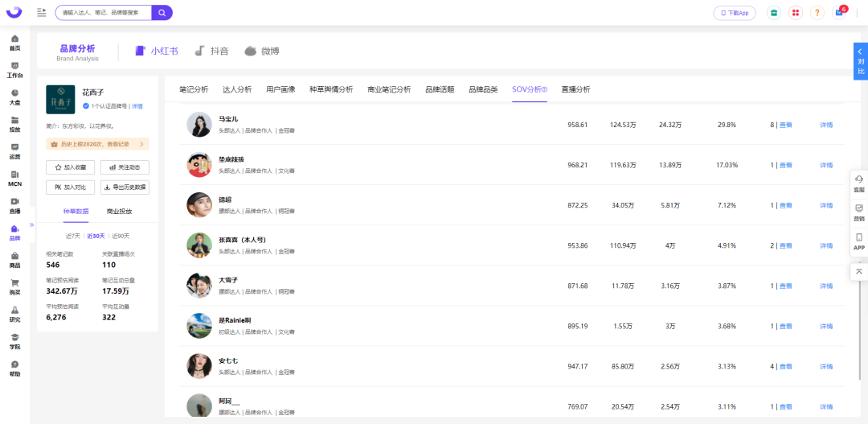This screenshot has height=424, width=868.
Task: Focus the search input field
Action: pyautogui.click(x=104, y=12)
